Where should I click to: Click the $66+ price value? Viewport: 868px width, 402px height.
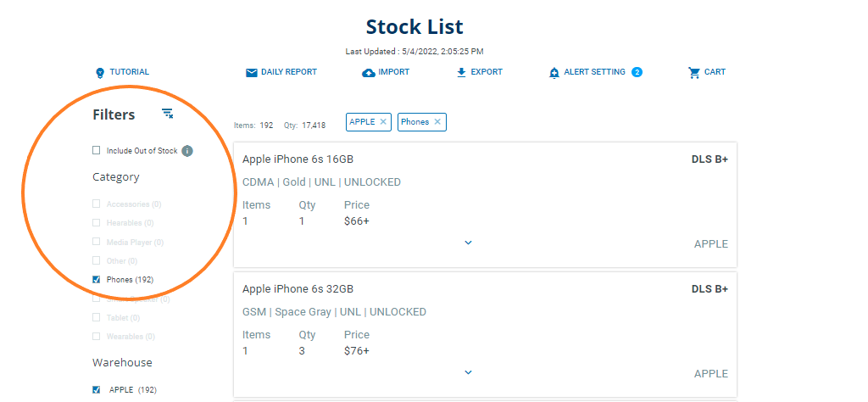tap(357, 221)
